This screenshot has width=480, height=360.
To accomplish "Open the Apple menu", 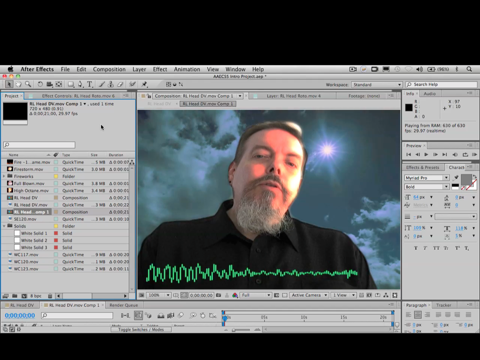I will point(11,69).
